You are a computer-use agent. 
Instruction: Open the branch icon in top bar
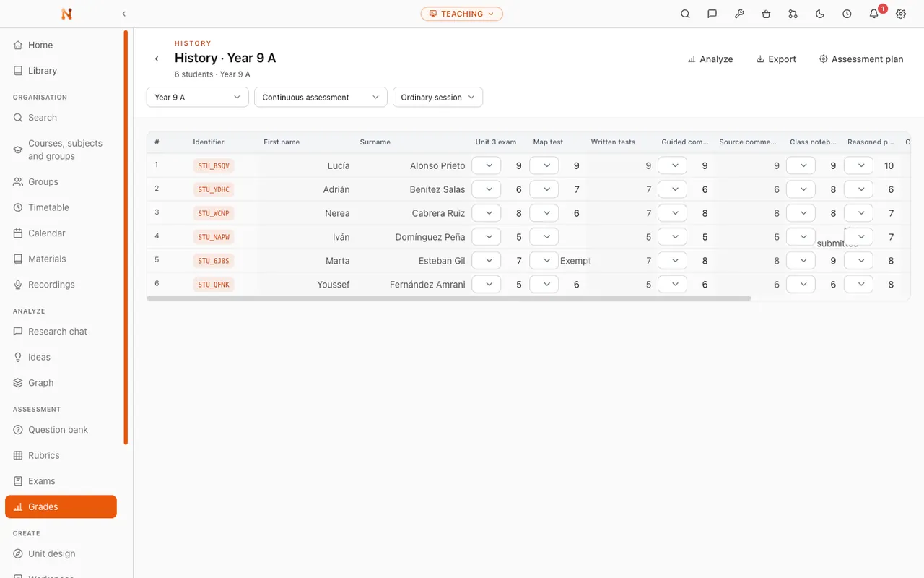(x=793, y=14)
